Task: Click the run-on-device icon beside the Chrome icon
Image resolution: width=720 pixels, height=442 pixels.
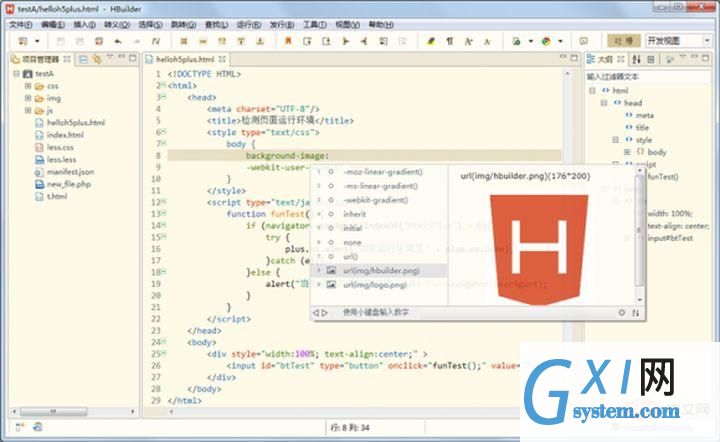Action: 517,41
